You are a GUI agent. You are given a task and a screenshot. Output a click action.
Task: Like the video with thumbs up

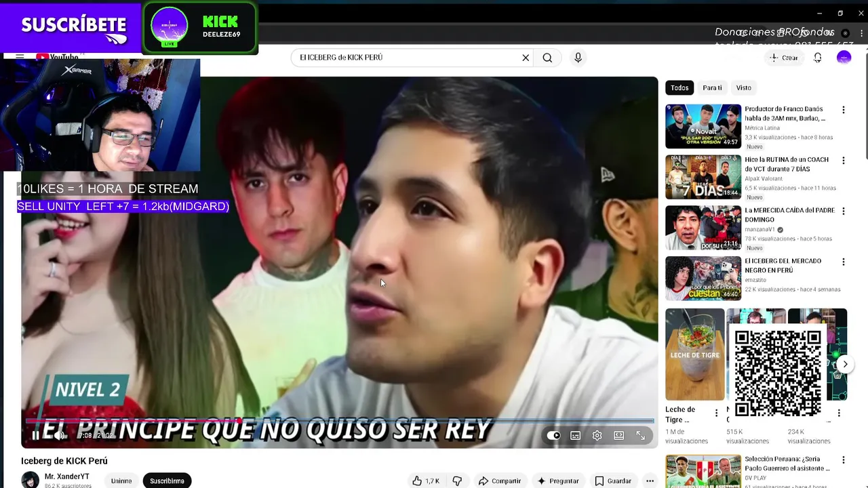tap(426, 481)
